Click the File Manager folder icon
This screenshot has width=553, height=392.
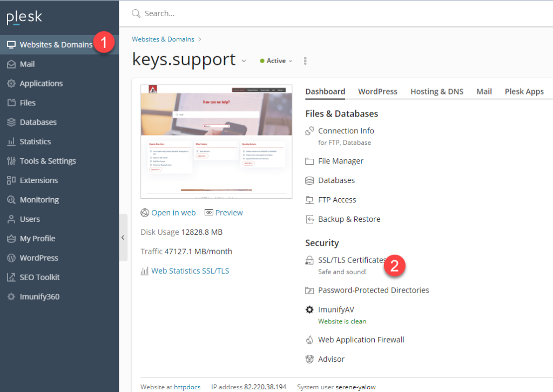pos(309,161)
